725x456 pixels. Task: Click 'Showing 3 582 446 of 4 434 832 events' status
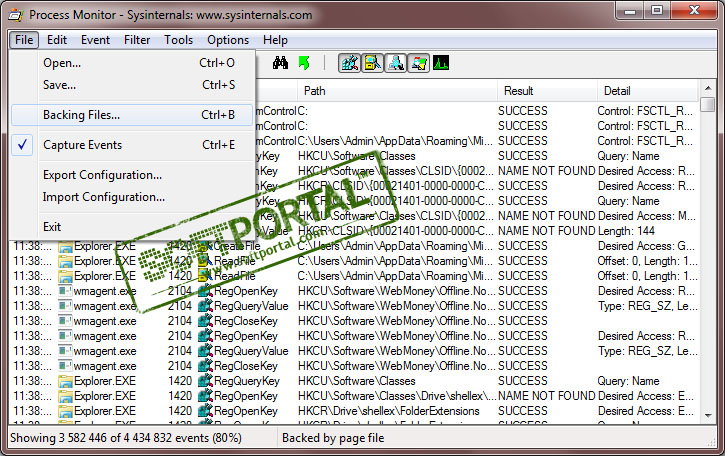point(126,438)
